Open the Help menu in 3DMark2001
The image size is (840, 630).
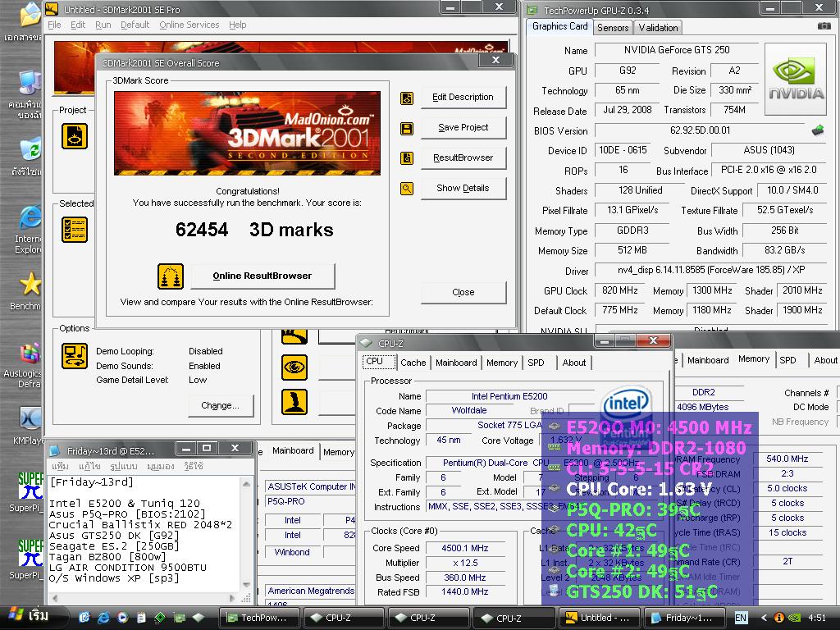(x=237, y=25)
